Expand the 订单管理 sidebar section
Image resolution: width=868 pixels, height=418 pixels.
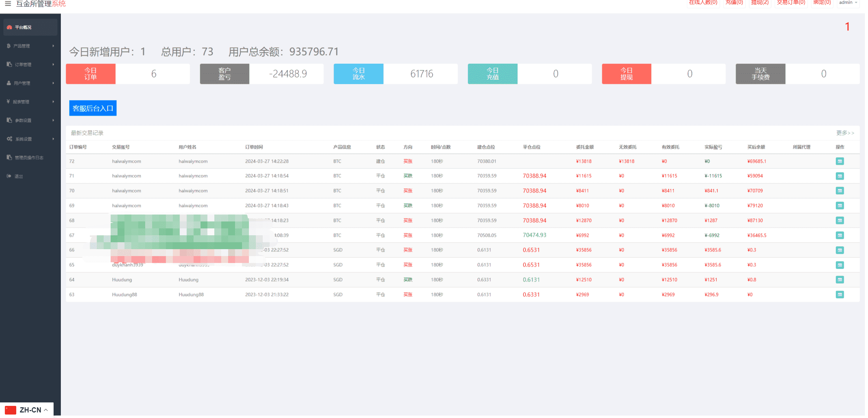pyautogui.click(x=30, y=64)
